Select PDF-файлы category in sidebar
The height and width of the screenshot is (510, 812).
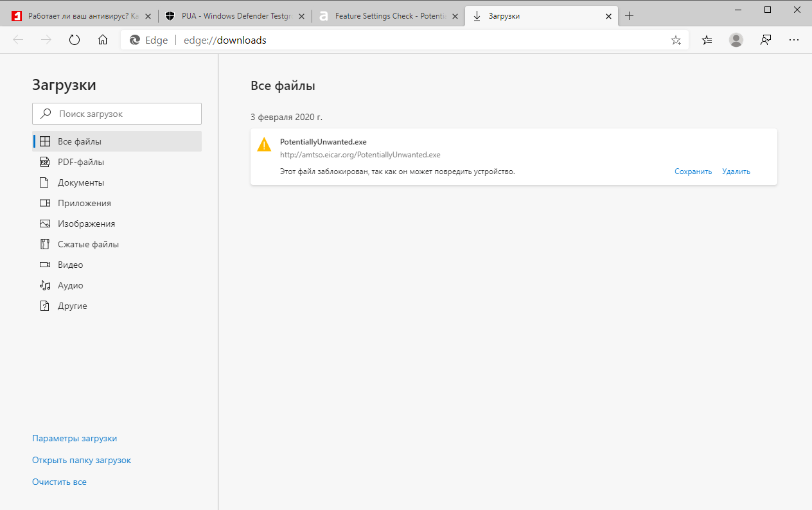[81, 162]
